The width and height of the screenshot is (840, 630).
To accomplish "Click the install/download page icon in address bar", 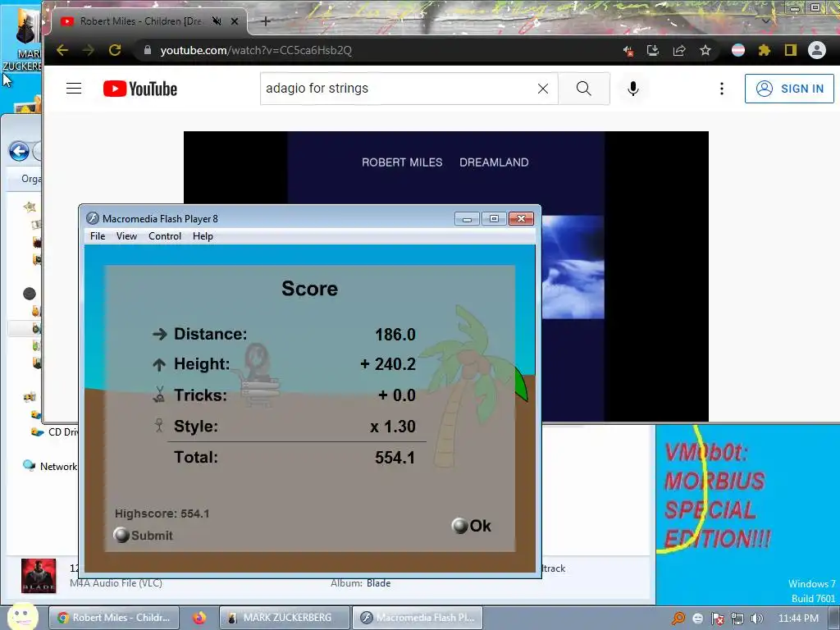I will (652, 50).
